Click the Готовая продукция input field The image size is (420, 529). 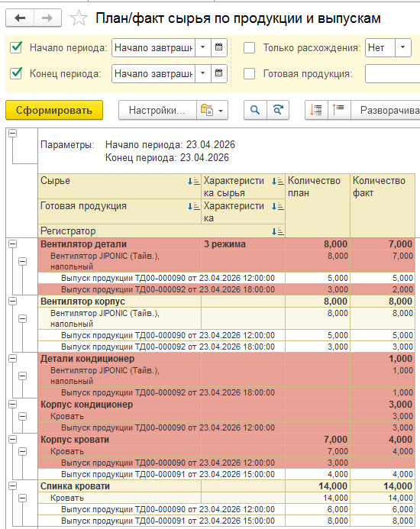pyautogui.click(x=393, y=73)
